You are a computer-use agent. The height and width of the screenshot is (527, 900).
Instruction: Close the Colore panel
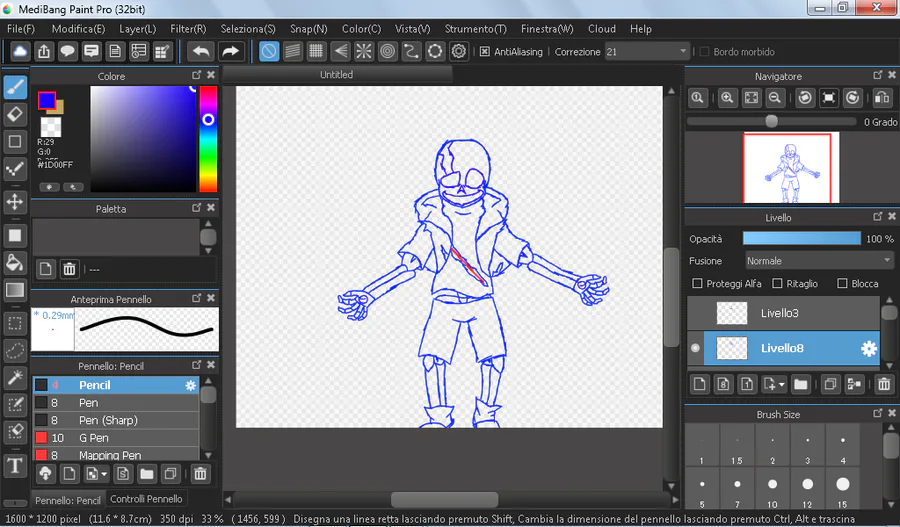pyautogui.click(x=211, y=75)
